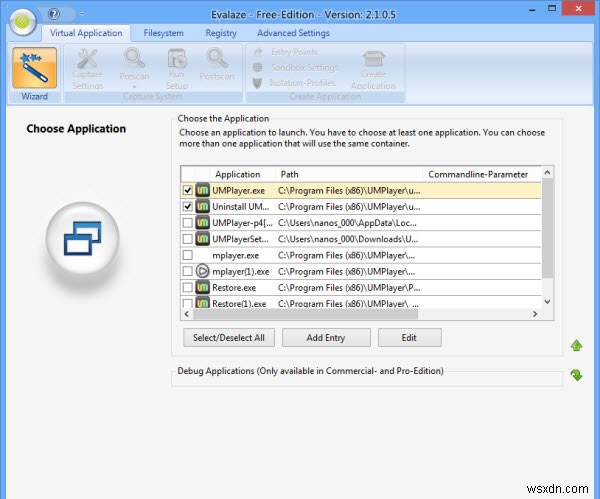Launch Run Setup
Screen dimensions: 600x499
pos(176,69)
